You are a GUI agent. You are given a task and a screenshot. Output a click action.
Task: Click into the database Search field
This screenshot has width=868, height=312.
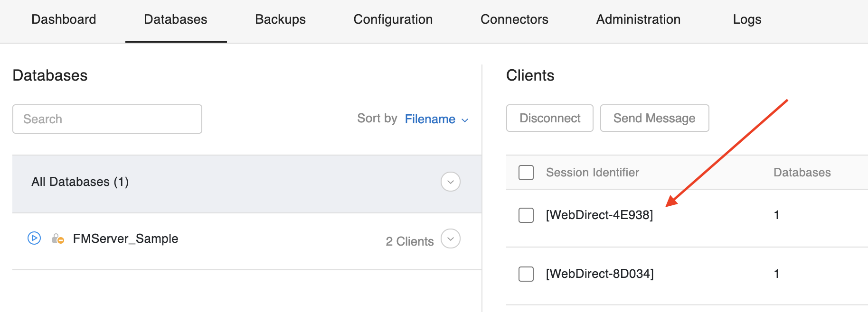[x=107, y=119]
